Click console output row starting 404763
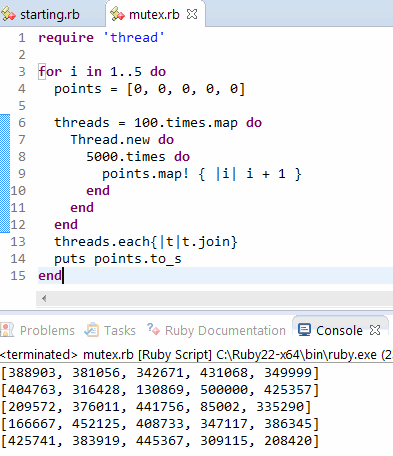 pos(160,389)
